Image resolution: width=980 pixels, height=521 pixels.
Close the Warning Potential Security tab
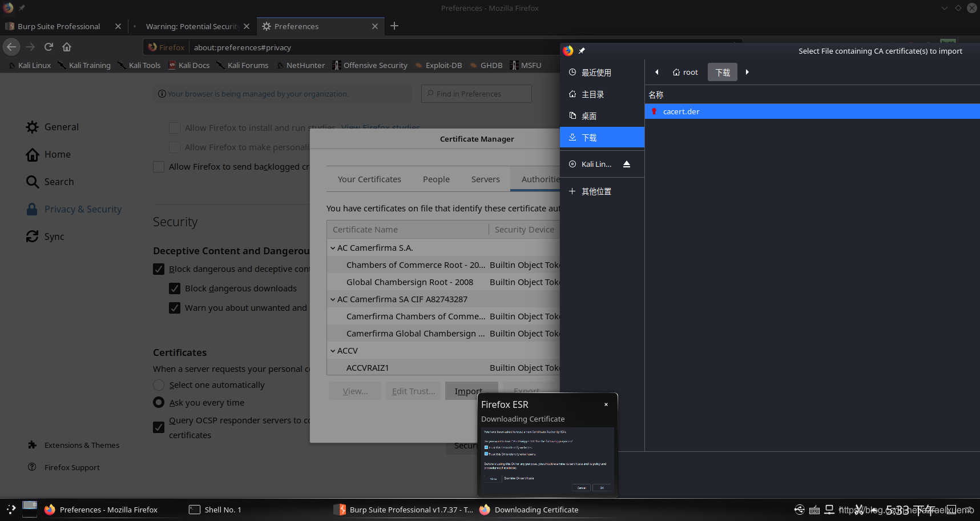(x=247, y=26)
